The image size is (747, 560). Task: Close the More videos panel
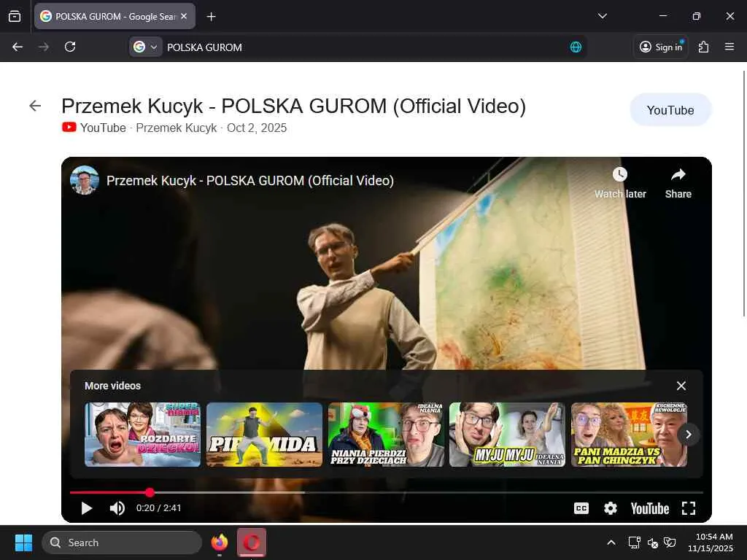[681, 386]
